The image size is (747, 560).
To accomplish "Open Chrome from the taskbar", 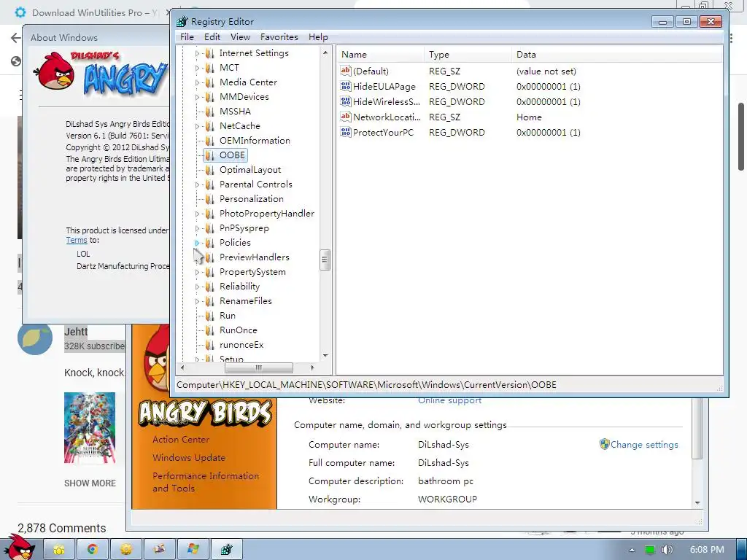I will pos(93,550).
